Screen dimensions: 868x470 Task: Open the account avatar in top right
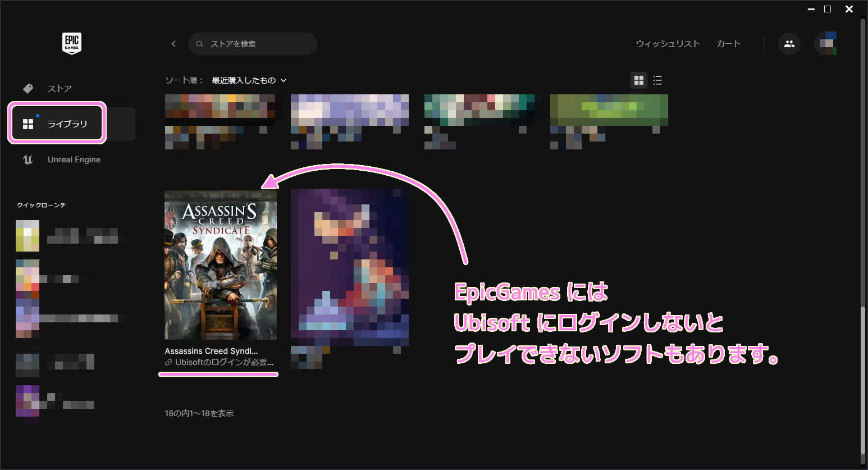(x=825, y=43)
